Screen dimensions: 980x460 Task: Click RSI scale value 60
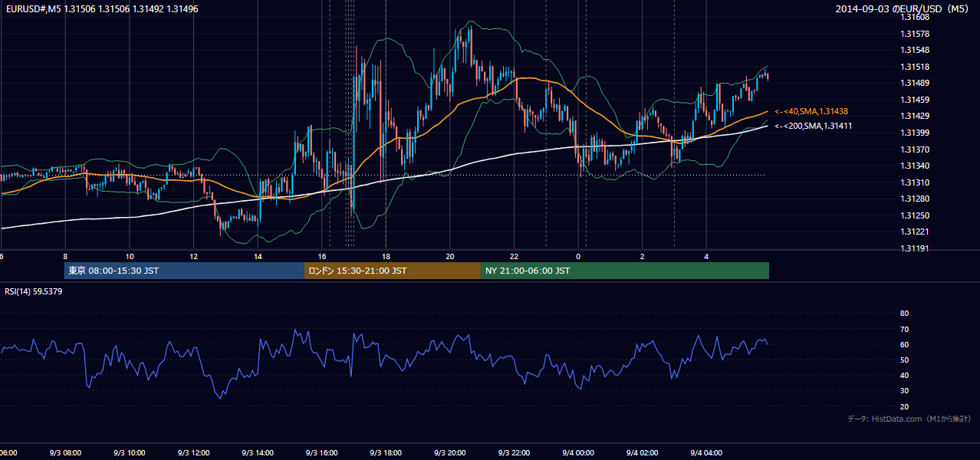pyautogui.click(x=904, y=344)
